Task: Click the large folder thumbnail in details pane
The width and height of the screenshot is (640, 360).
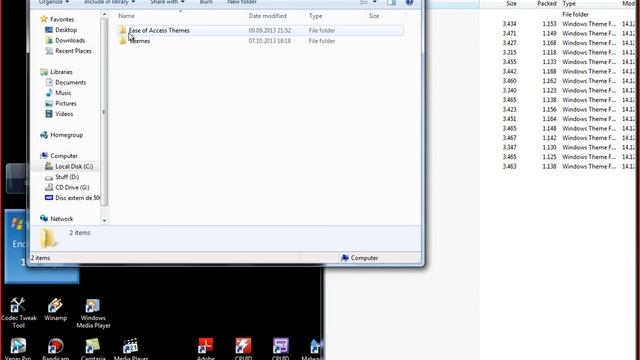Action: tap(48, 238)
